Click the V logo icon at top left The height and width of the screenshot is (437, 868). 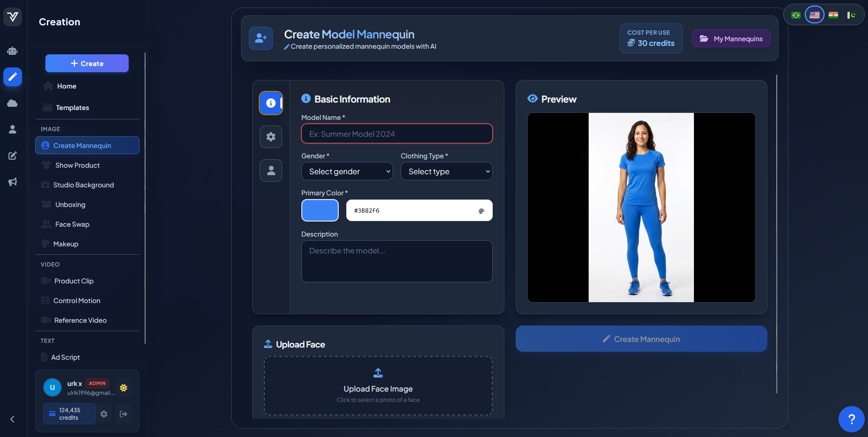[13, 17]
